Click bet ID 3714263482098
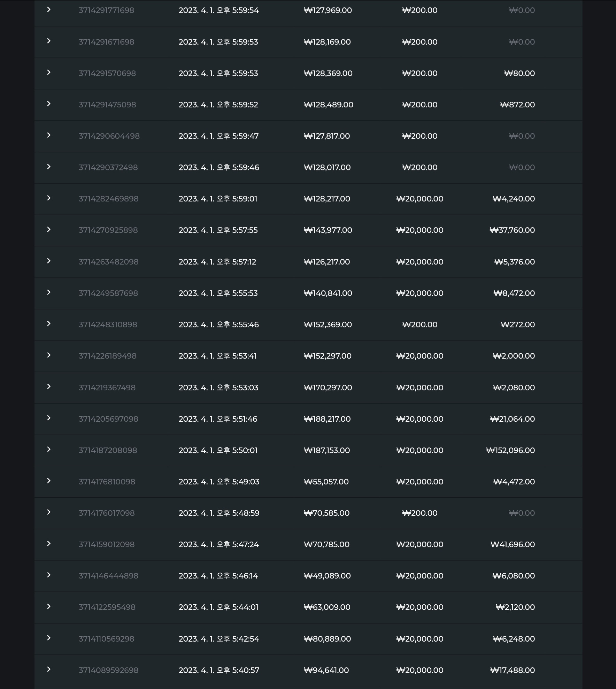Screen dimensions: 616x689 point(108,262)
